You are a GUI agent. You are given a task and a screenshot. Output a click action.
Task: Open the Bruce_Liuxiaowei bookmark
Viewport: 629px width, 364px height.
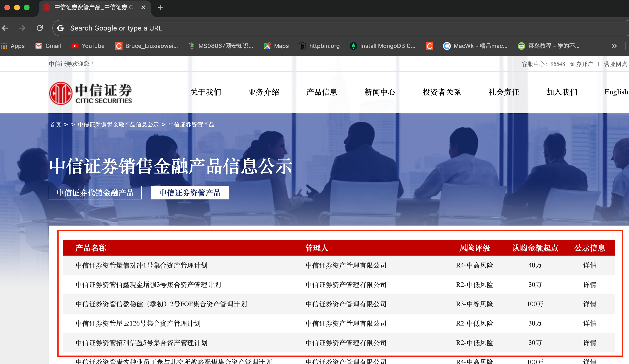146,46
